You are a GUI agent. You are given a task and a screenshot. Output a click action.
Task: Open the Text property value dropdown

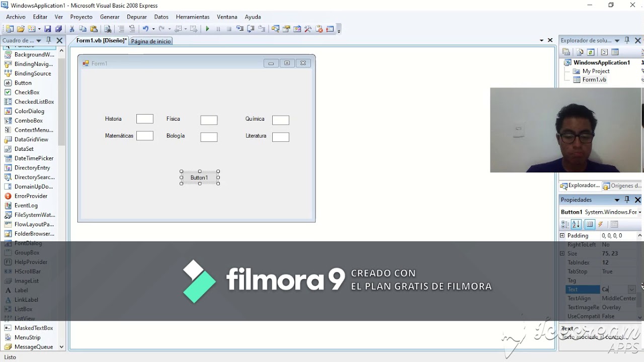pyautogui.click(x=631, y=290)
